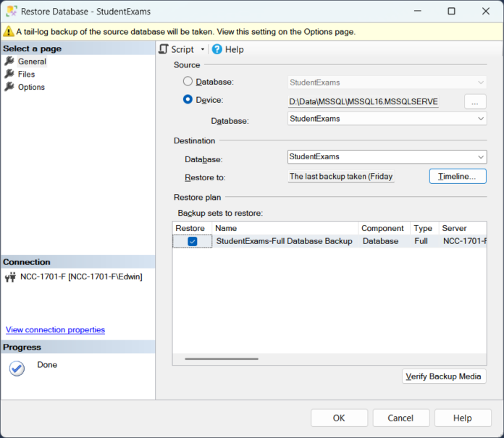Image resolution: width=504 pixels, height=438 pixels.
Task: Cancel the restore dialog
Action: [x=401, y=418]
